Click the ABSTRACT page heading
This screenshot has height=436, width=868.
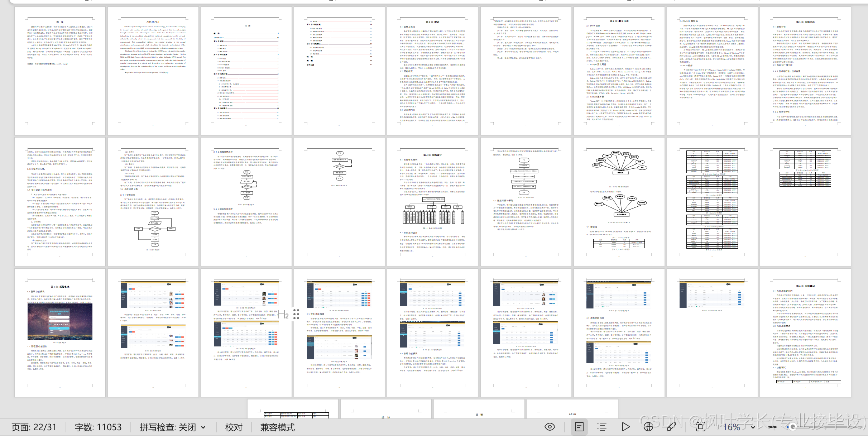pyautogui.click(x=153, y=22)
